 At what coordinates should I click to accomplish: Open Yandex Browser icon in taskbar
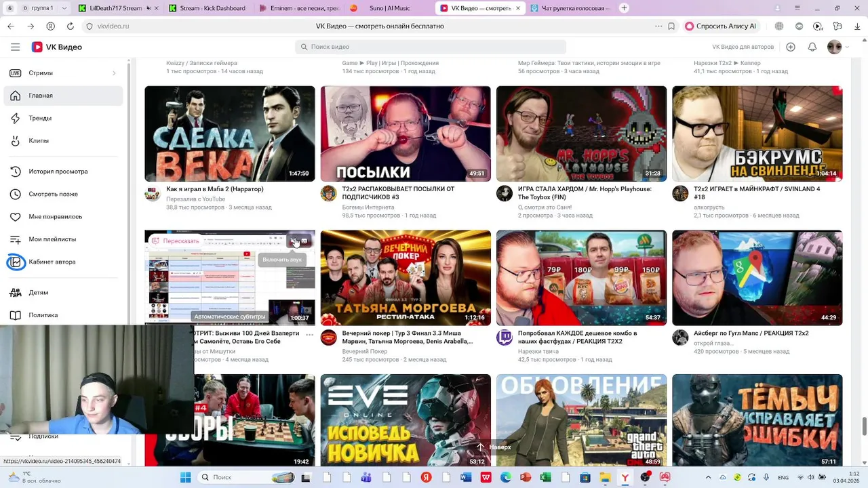point(625,477)
